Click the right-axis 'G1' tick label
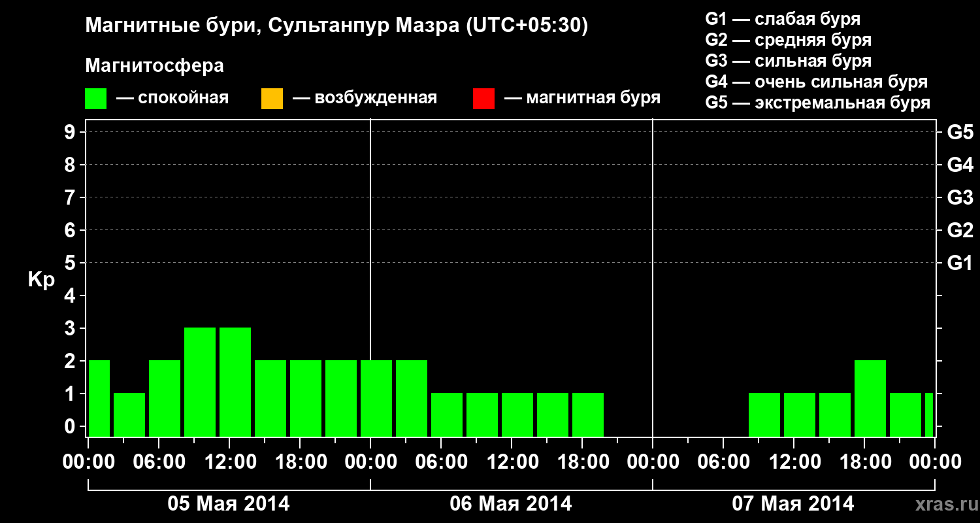Screen dimensions: 980x523 click(960, 263)
